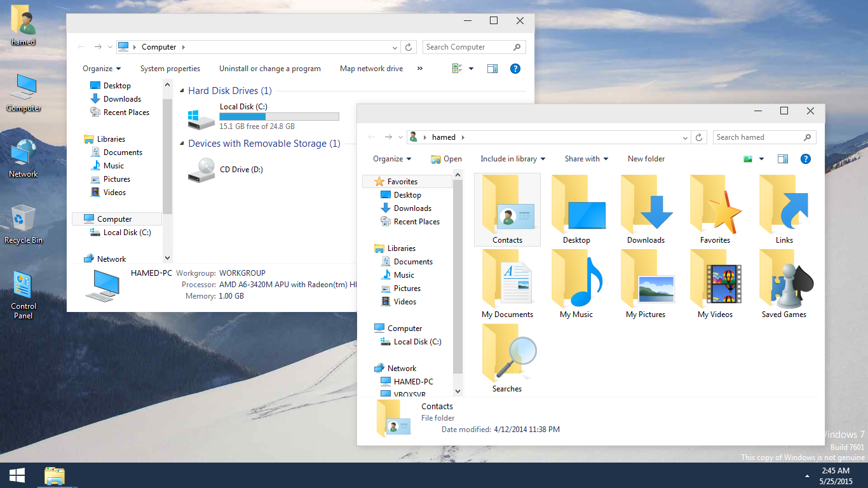Screen dimensions: 868x488
Task: Click the Search hamed input field
Action: click(x=756, y=137)
